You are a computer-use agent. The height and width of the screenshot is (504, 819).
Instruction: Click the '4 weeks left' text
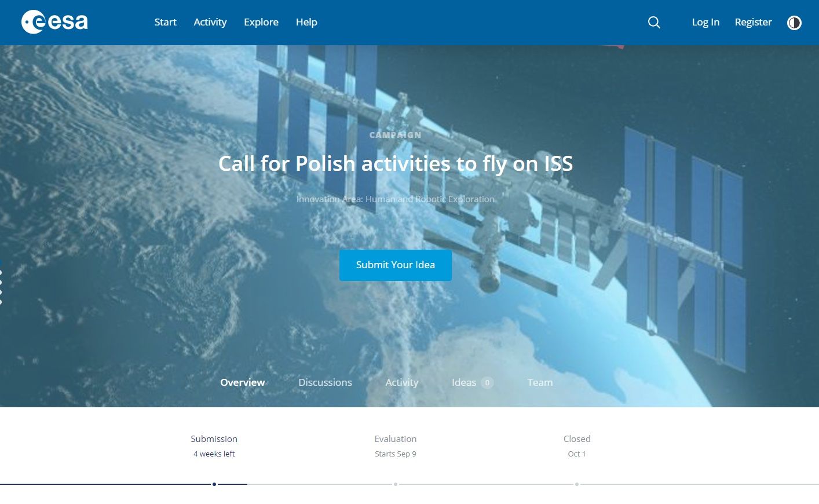tap(214, 454)
